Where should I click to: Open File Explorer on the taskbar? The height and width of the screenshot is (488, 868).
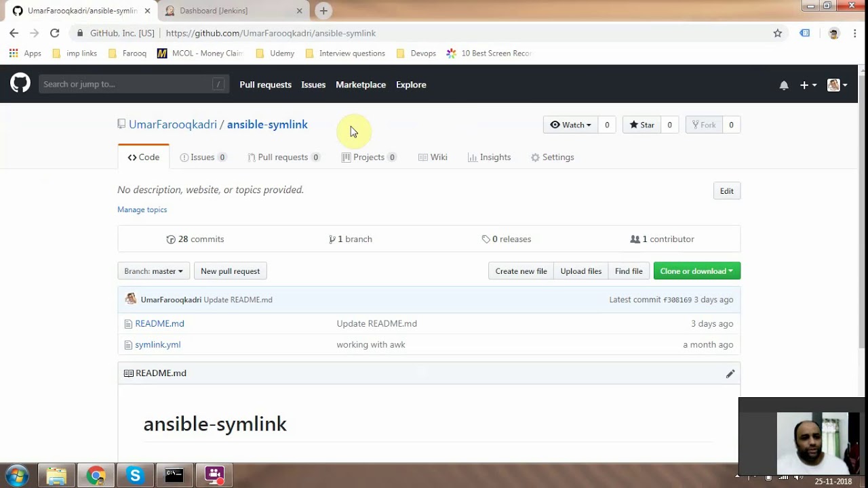coord(56,475)
